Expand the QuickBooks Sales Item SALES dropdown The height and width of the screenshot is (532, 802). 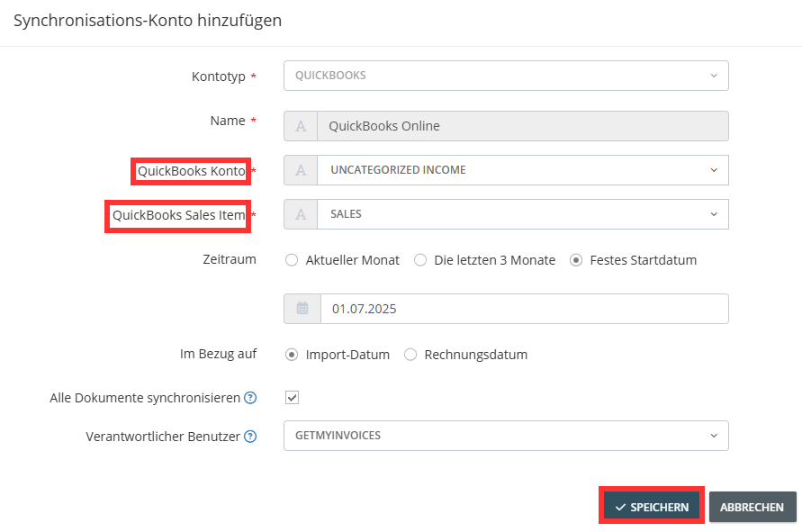click(x=523, y=214)
